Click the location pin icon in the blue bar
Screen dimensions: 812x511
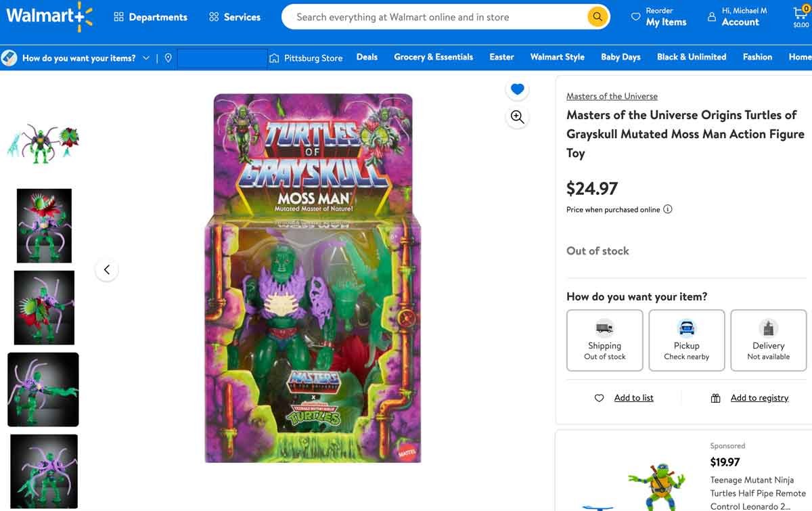(168, 58)
